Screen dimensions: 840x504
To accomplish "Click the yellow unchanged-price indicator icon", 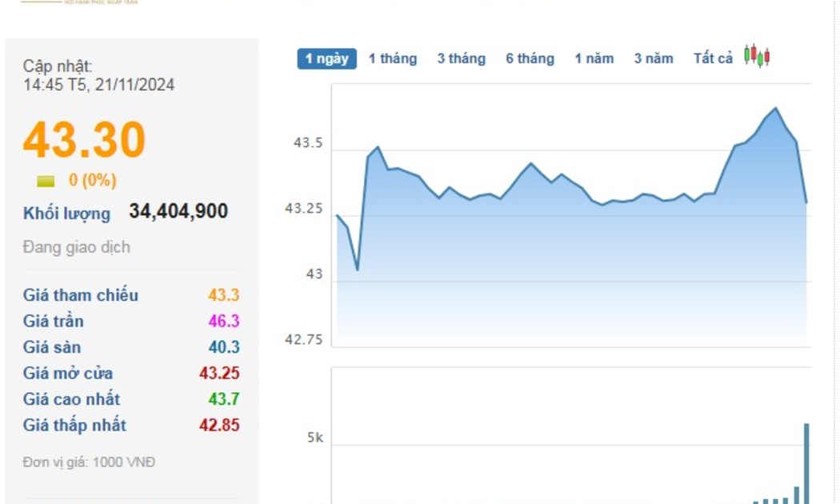I will pyautogui.click(x=46, y=181).
